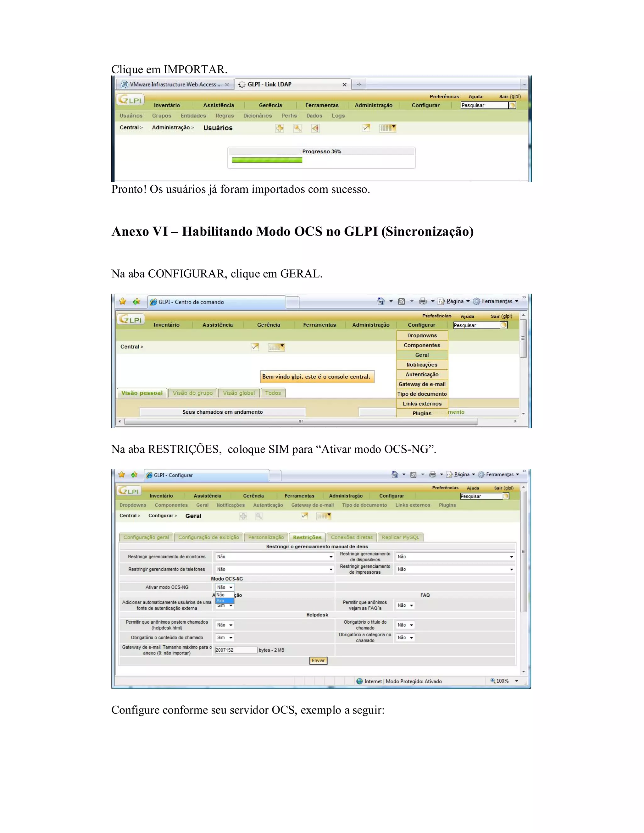Click the greyed magnifier icon next to Geral heading

[259, 516]
